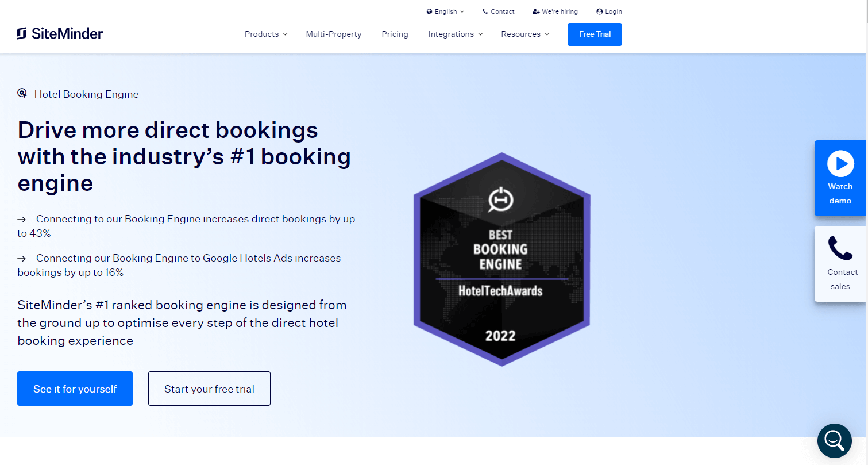Expand the Integrations menu chevron
Screen dimensions: 868x465
pos(480,34)
